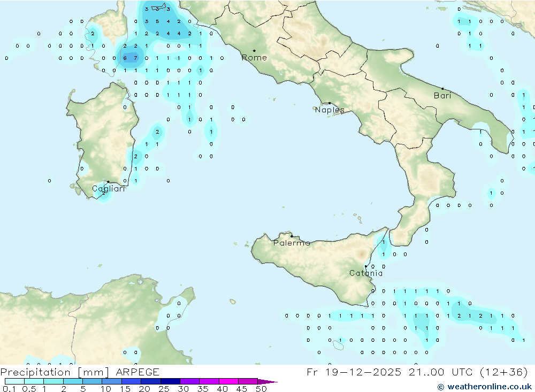Select the 0.1–0.5 mm legend swatch
Screen dimensions: 535x392
click(14, 381)
